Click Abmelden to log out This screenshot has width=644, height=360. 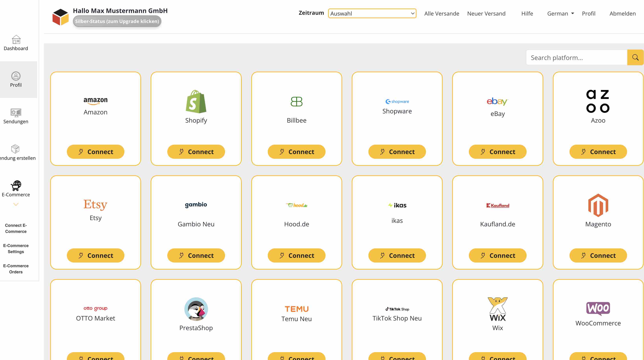tap(623, 14)
